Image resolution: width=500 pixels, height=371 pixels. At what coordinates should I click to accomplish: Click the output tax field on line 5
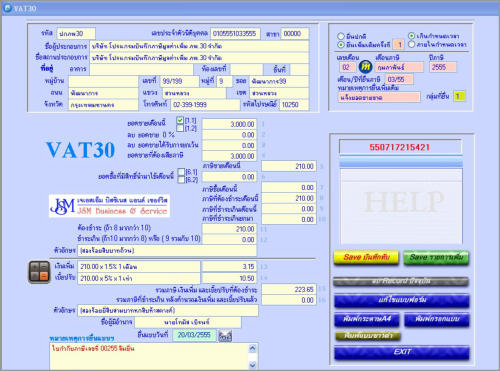[289, 166]
